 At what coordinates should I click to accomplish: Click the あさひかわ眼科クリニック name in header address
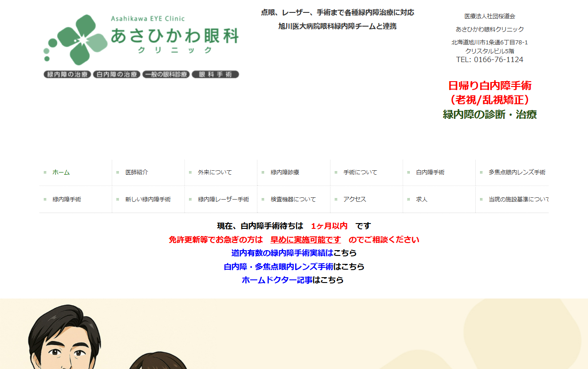click(490, 29)
